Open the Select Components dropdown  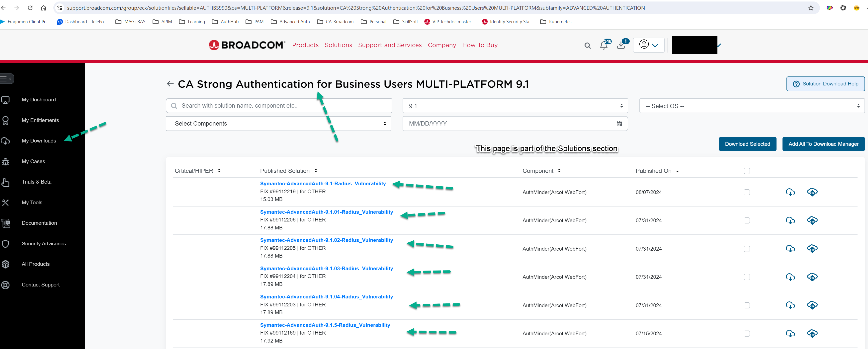pos(278,124)
